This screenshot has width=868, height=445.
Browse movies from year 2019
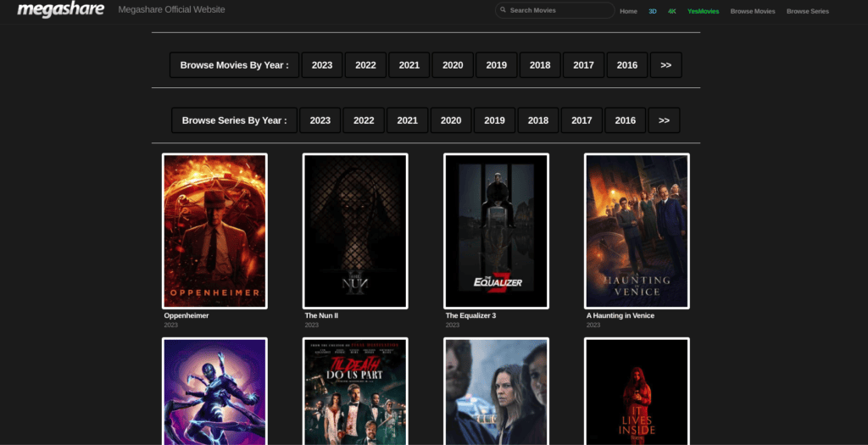[x=497, y=64]
